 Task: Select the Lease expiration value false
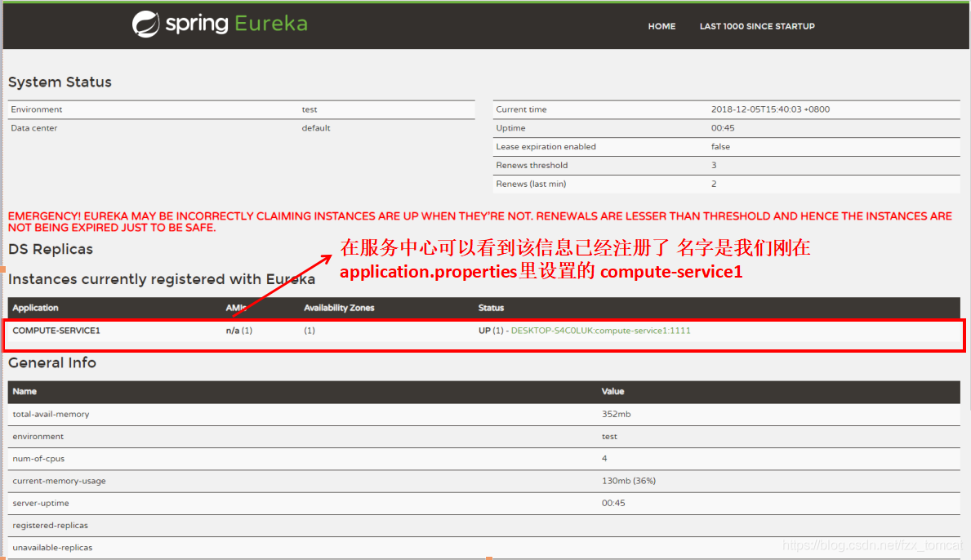720,147
